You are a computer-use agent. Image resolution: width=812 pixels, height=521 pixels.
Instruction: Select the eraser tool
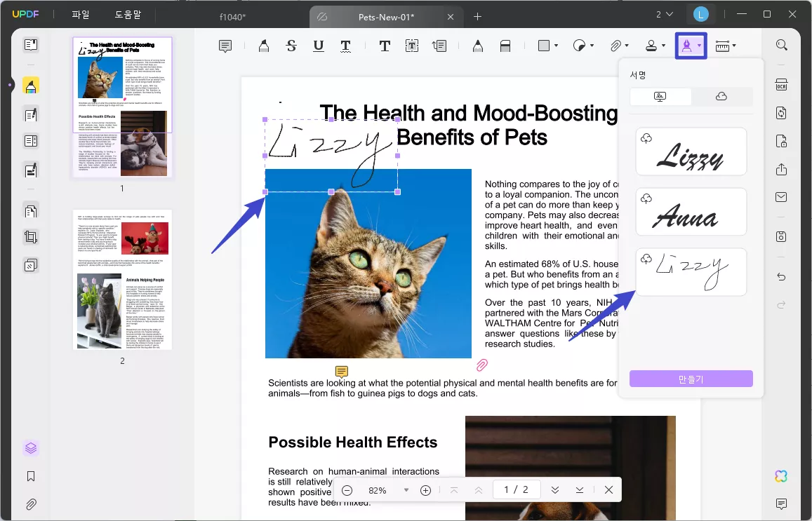pos(505,46)
